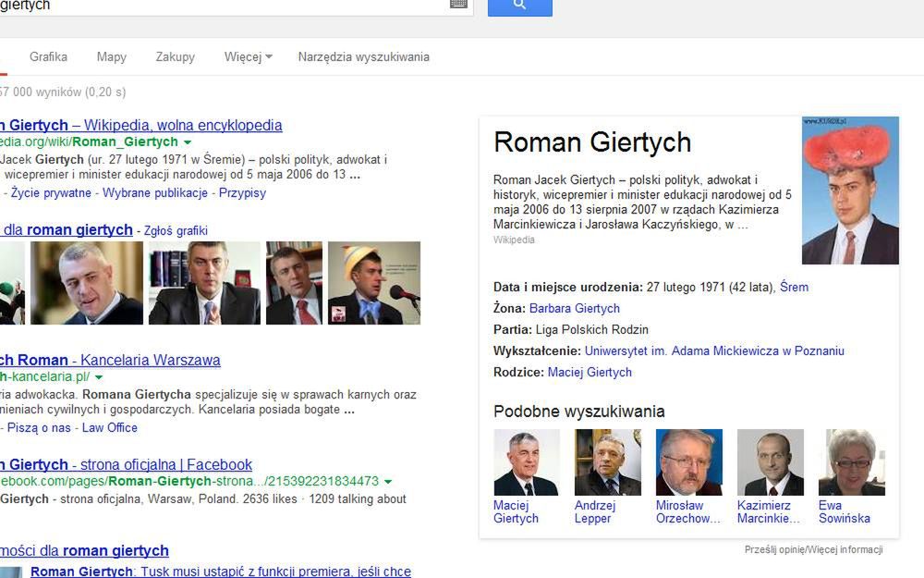Image resolution: width=924 pixels, height=578 pixels.
Task: Open the Grafika search tab
Action: coord(48,56)
